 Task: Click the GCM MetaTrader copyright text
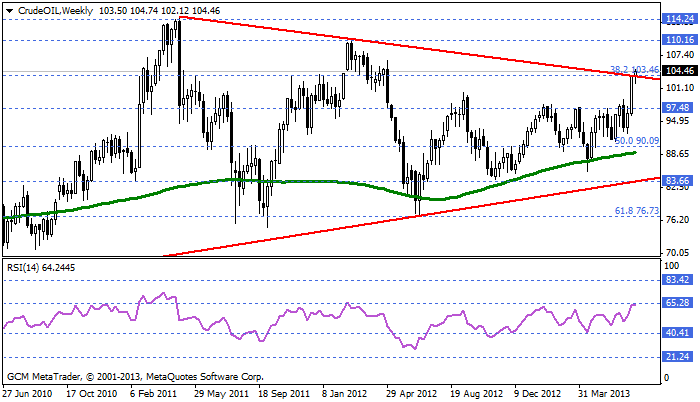coord(135,377)
